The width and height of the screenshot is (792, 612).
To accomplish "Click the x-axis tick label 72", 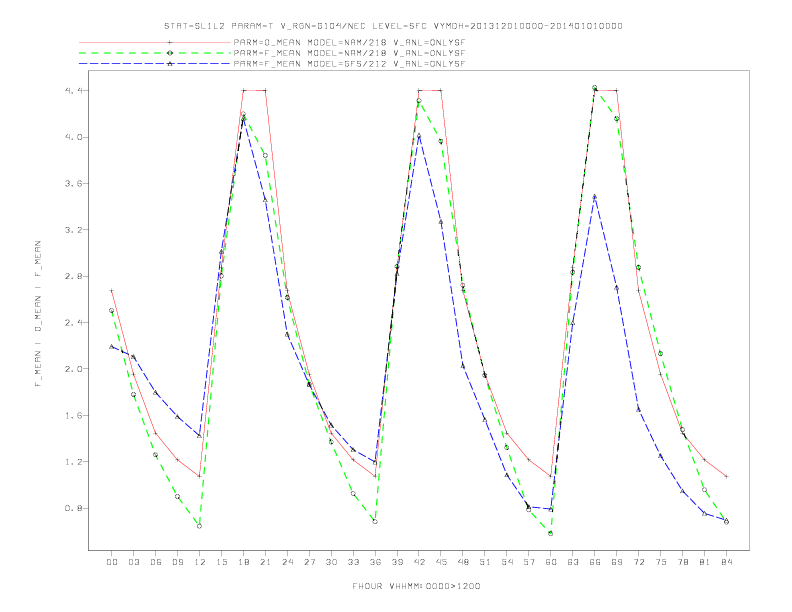I will tap(638, 562).
